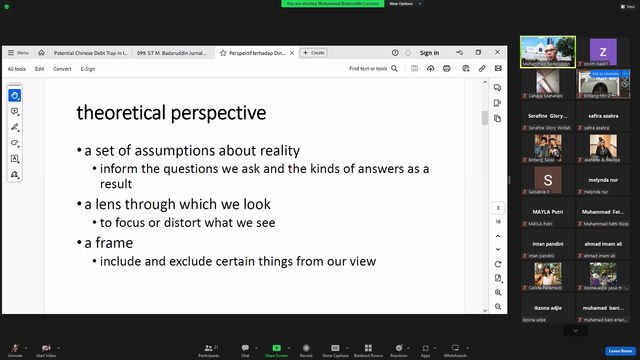640x360 pixels.
Task: Open the E-Sign menu
Action: coord(88,69)
